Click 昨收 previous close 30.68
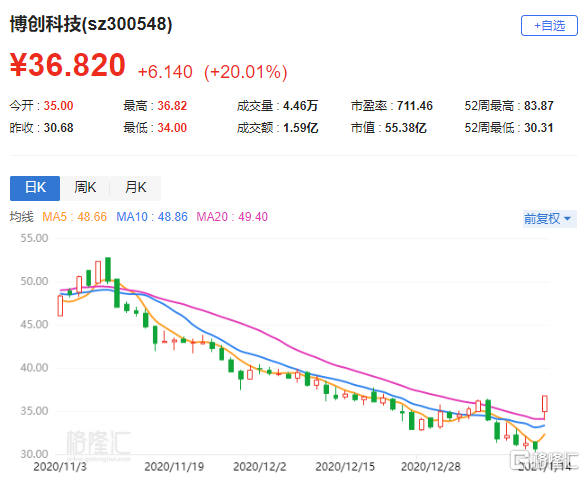 coord(58,128)
